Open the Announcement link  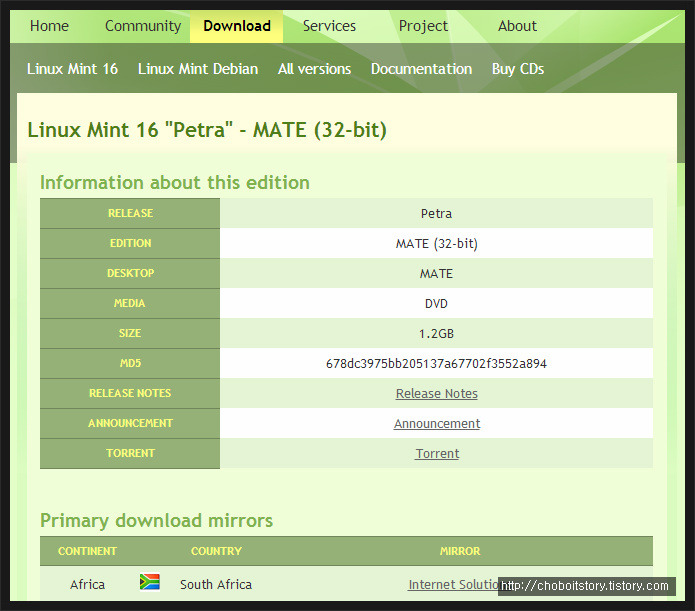(x=437, y=424)
